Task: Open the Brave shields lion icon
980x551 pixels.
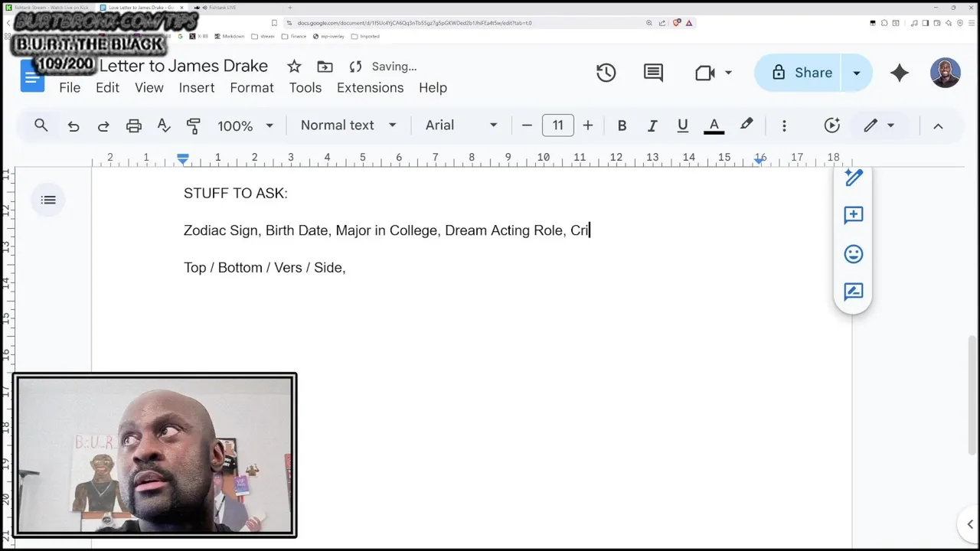Action: click(677, 23)
